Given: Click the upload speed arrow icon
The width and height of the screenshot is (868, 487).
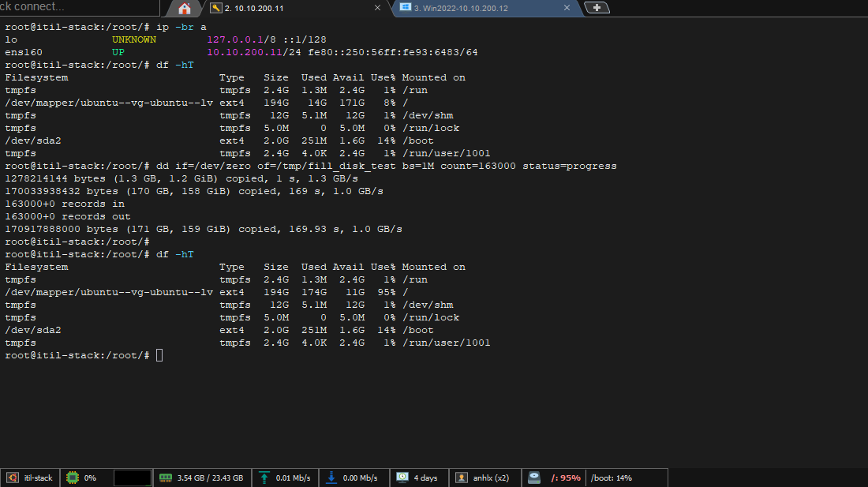Looking at the screenshot, I should click(264, 478).
